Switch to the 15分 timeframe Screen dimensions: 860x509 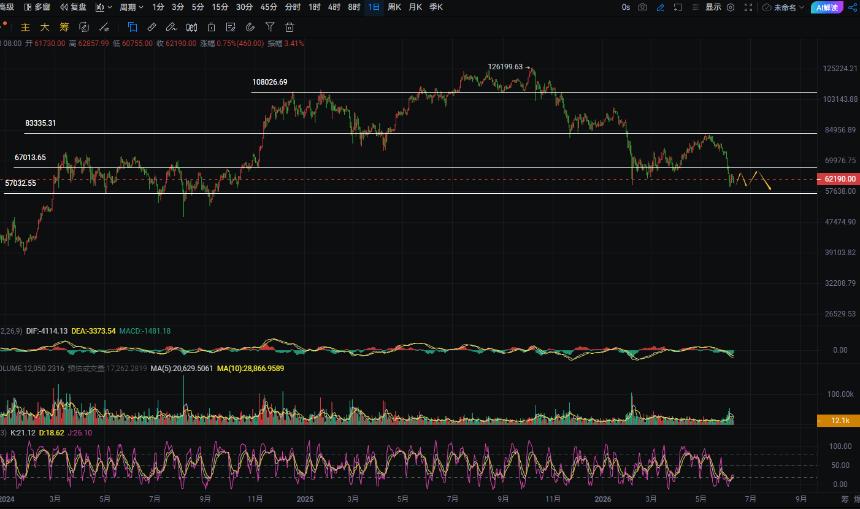[220, 7]
